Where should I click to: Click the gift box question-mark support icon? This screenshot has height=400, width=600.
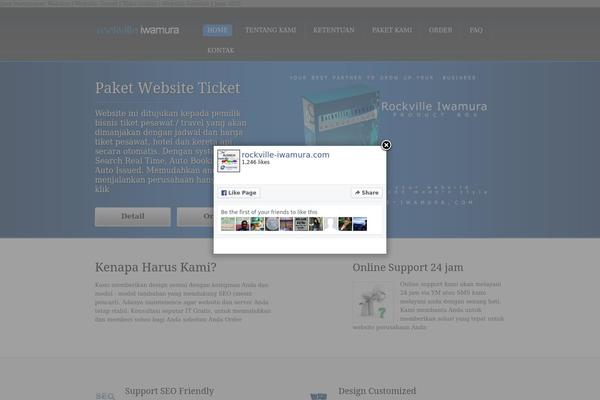click(x=372, y=303)
